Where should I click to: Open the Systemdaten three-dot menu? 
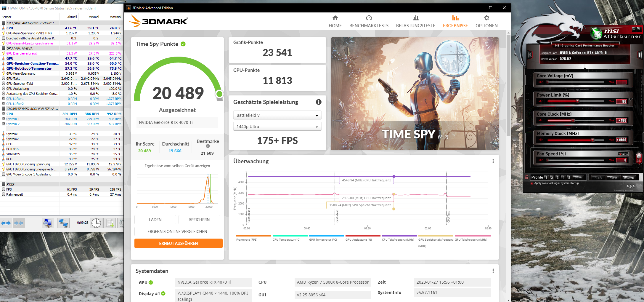pyautogui.click(x=493, y=271)
